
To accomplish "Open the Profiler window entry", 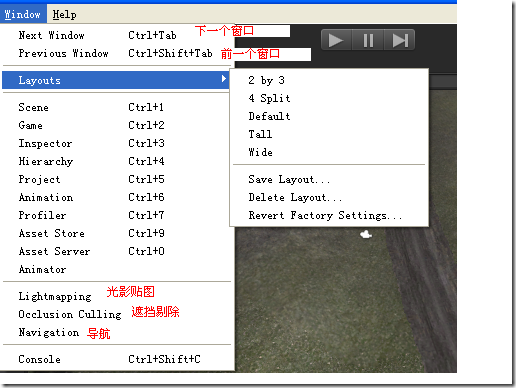I will click(117, 215).
